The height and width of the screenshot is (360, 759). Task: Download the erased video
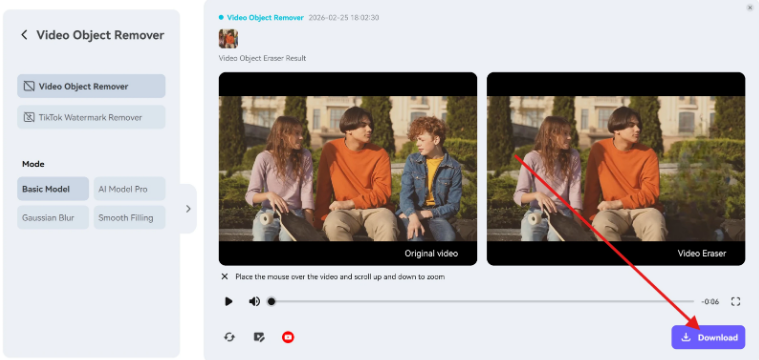708,337
